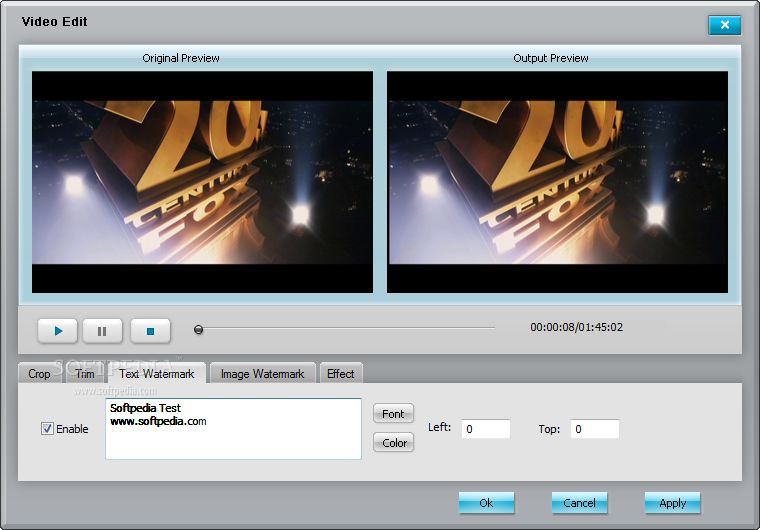The width and height of the screenshot is (760, 530).
Task: Confirm changes with Ok button
Action: coord(486,503)
